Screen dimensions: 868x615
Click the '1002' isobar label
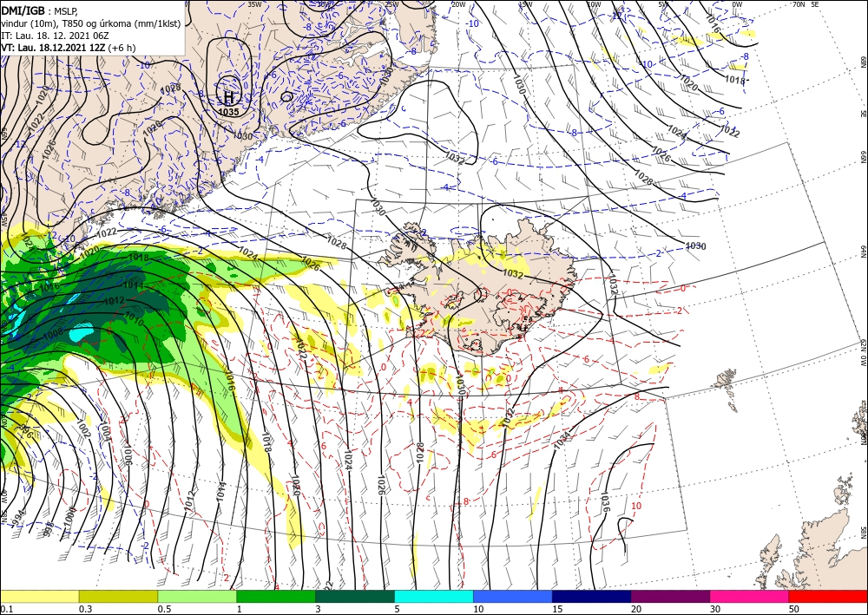(83, 429)
